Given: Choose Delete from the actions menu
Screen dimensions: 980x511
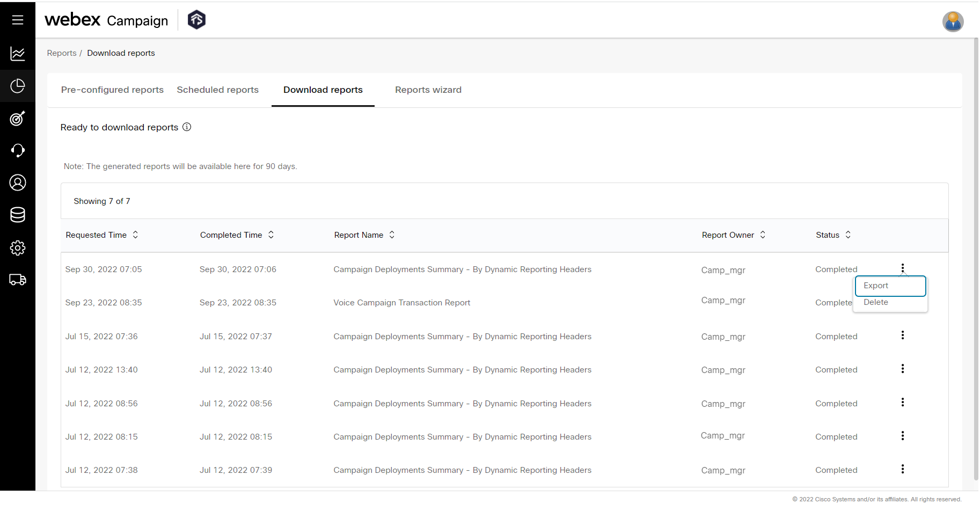Looking at the screenshot, I should pos(876,302).
